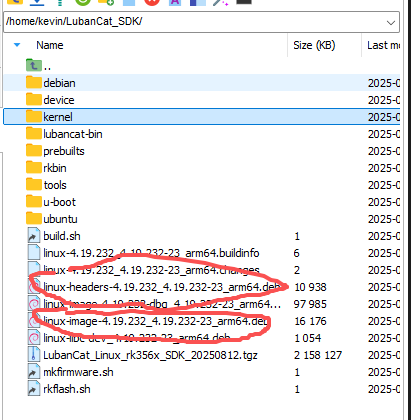Click the file icon of the .buildinfo file
Viewport: 411px width, 420px height.
click(x=34, y=253)
